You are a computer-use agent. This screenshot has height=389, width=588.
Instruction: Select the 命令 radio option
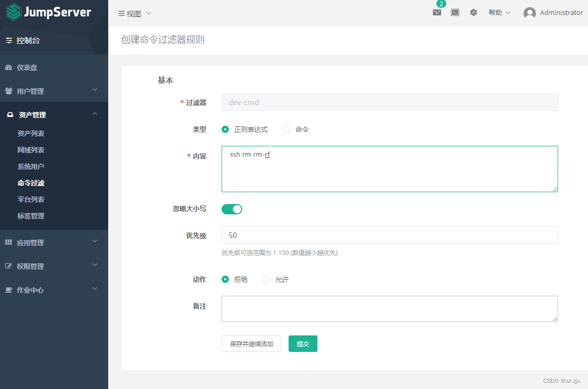287,129
